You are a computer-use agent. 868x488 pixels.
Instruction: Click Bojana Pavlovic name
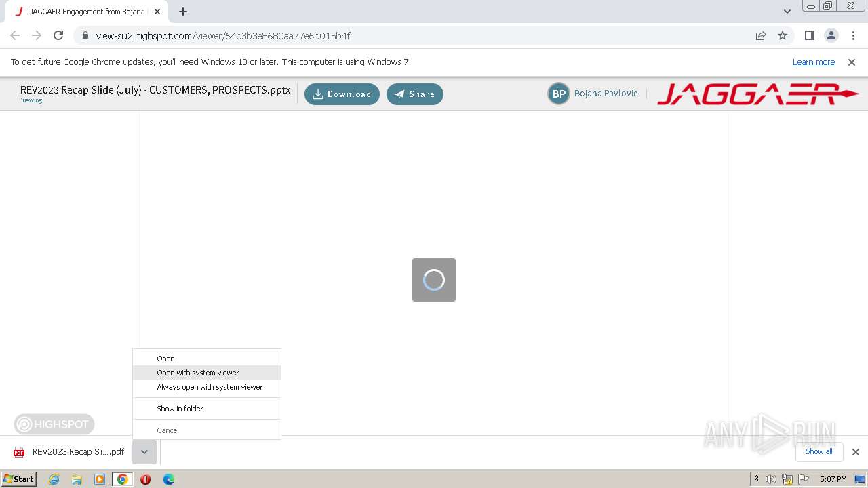click(606, 94)
